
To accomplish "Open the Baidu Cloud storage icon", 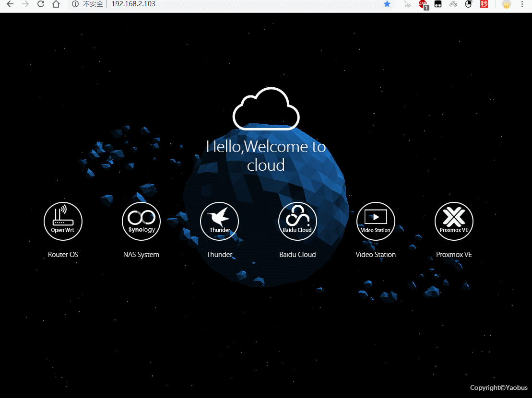I will [x=297, y=221].
